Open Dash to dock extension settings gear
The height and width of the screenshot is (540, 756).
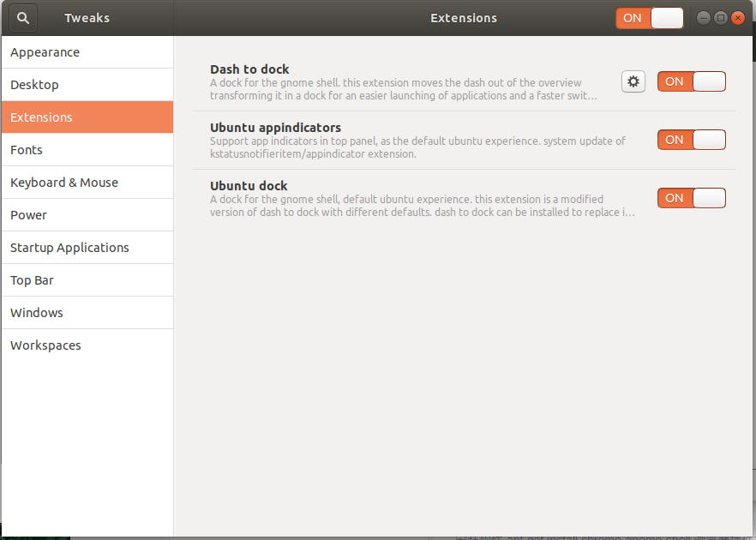point(633,81)
